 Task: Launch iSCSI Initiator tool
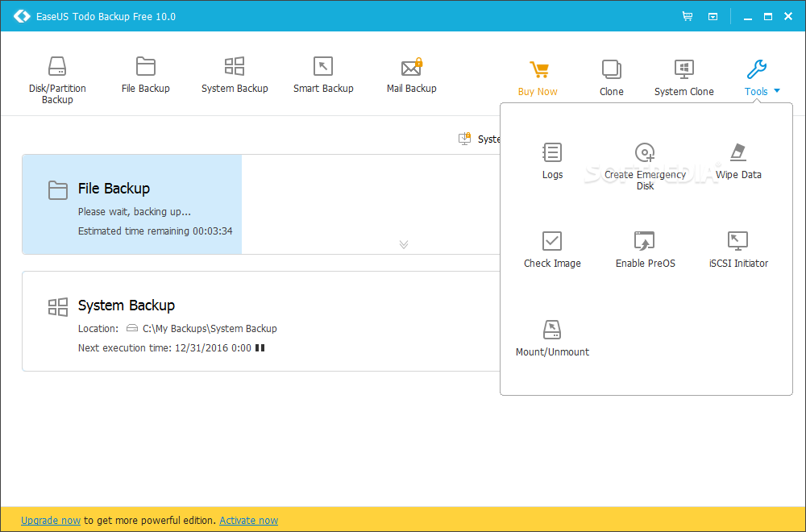click(x=738, y=249)
